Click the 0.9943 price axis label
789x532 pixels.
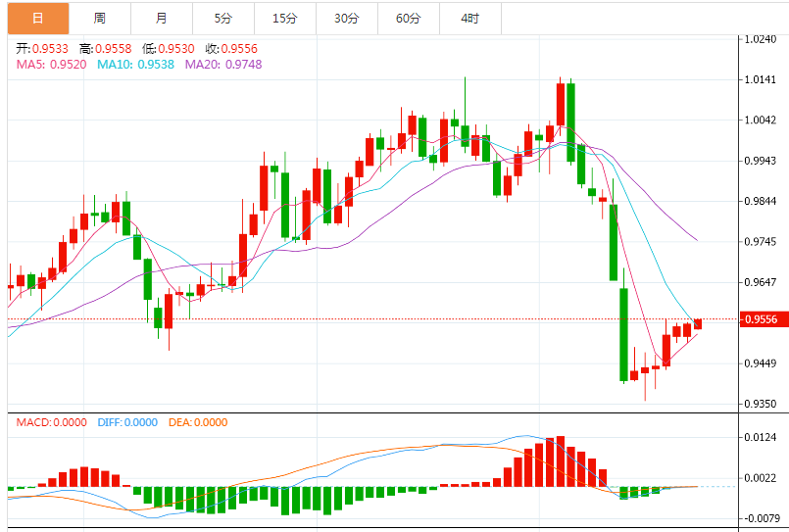coord(761,161)
